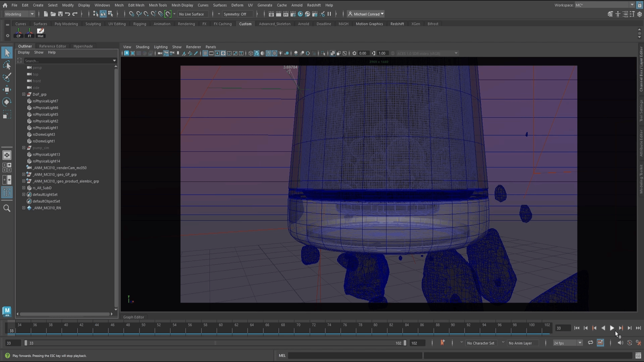Select the Lasso tool in toolbox
644x362 pixels.
tap(7, 65)
